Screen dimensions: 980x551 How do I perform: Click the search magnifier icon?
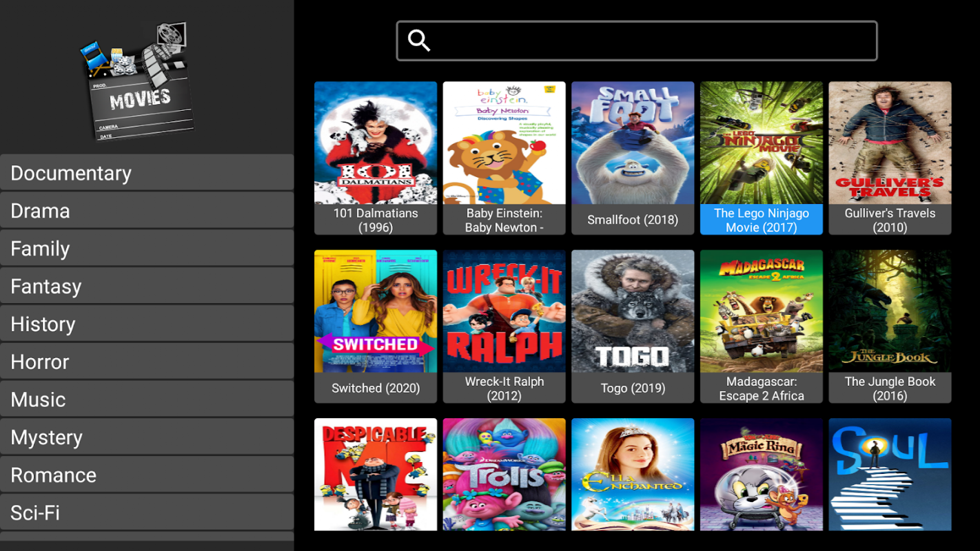point(419,41)
